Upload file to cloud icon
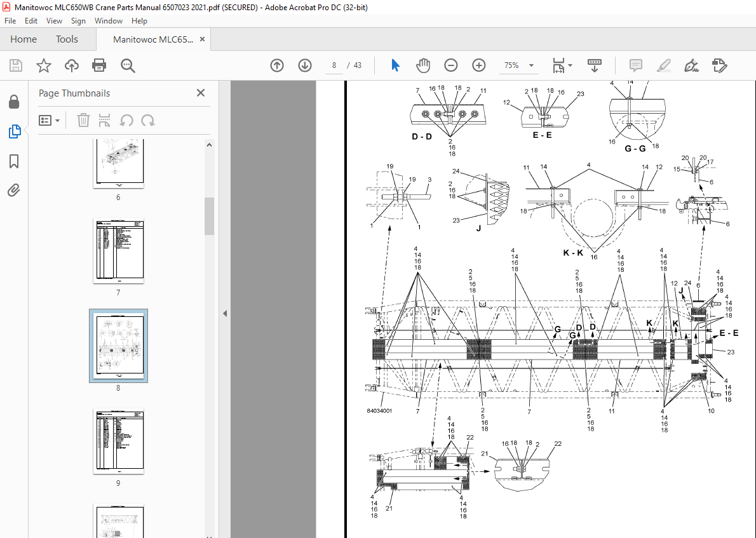This screenshot has width=756, height=538. (71, 65)
